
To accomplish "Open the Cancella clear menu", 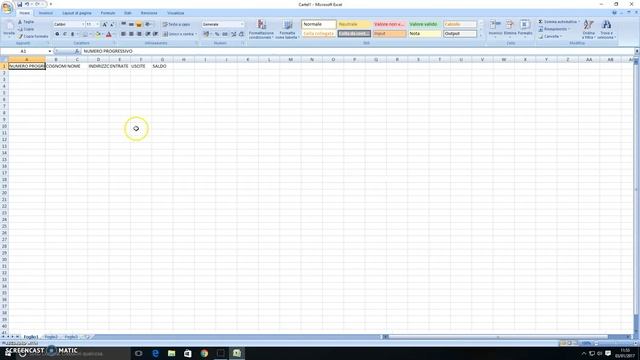I will tap(550, 37).
